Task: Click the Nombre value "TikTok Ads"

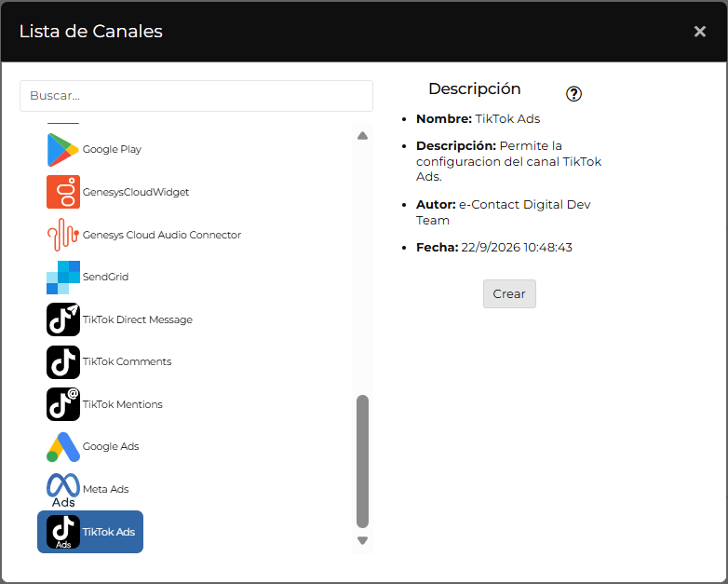Action: [x=507, y=119]
